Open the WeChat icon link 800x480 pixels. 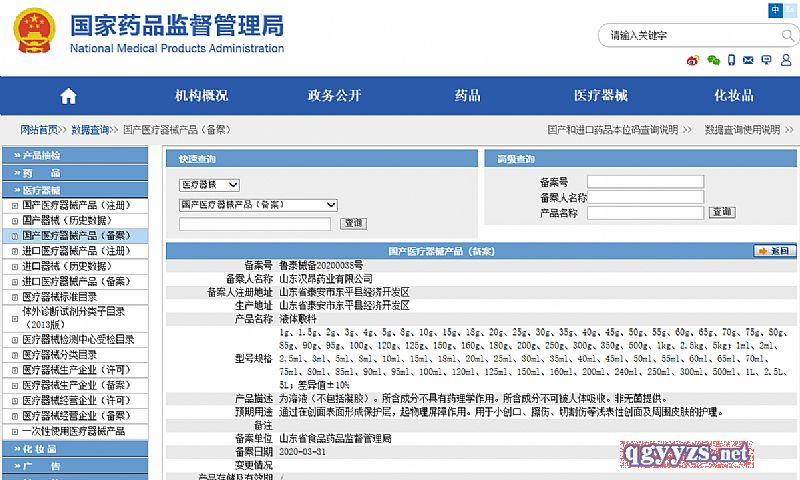[x=713, y=61]
